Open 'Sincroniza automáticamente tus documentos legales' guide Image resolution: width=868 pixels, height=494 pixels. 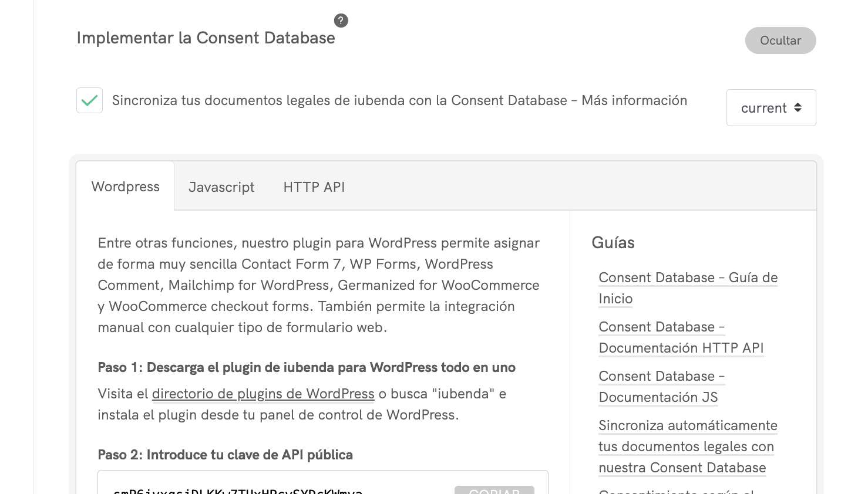688,446
